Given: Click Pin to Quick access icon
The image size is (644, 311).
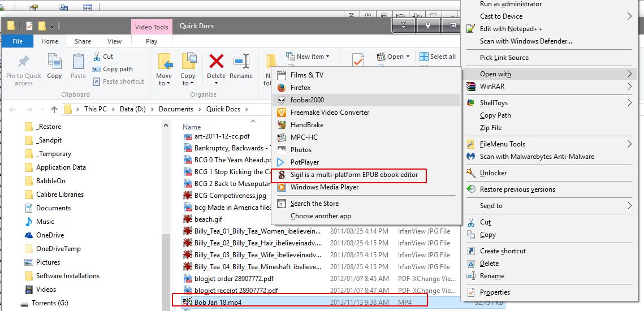Looking at the screenshot, I should click(x=23, y=61).
